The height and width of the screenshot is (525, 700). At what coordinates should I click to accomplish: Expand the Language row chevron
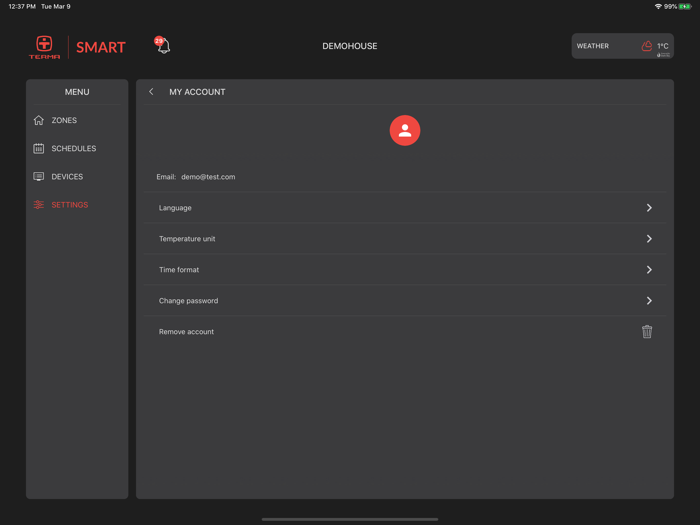click(649, 208)
